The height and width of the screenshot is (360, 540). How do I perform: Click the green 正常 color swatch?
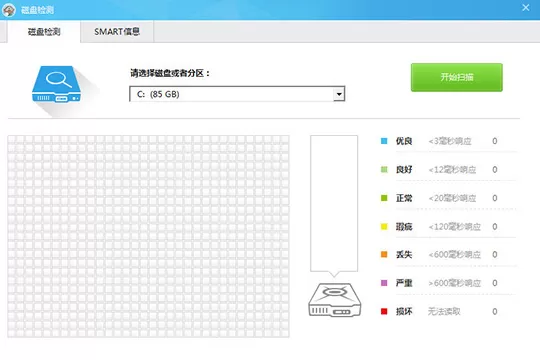click(384, 198)
